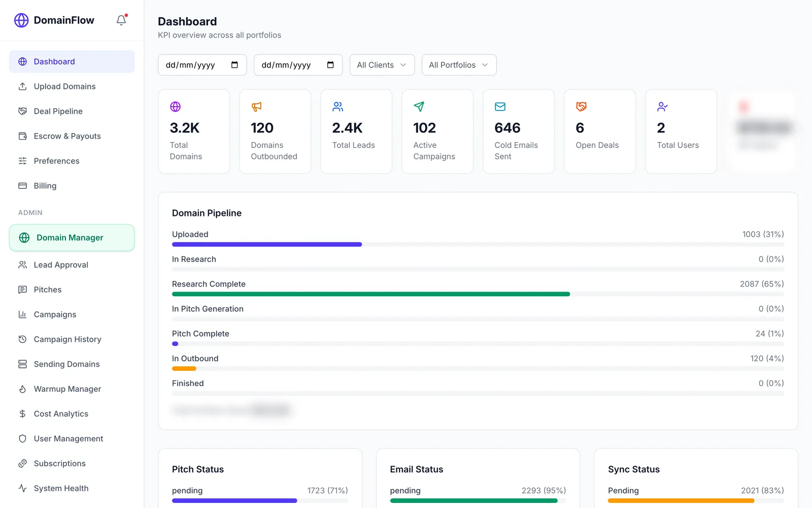This screenshot has height=508, width=812.
Task: Open Warmup Manager
Action: click(x=72, y=389)
